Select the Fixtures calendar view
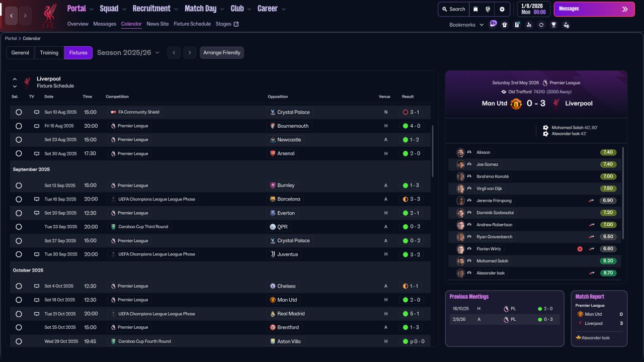 tap(78, 53)
